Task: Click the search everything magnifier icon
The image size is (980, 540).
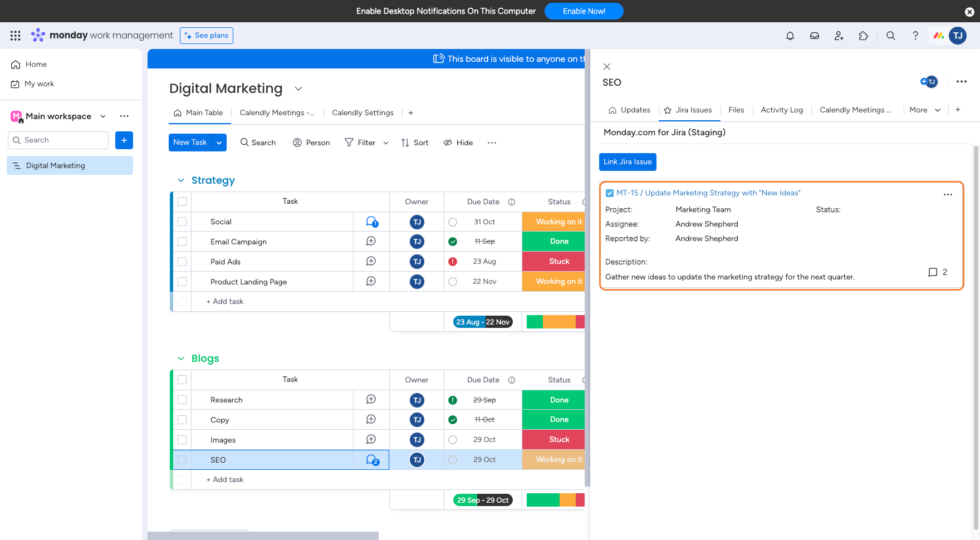Action: pos(890,36)
